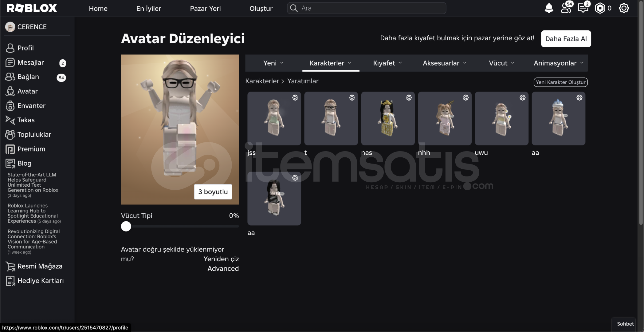Open settings gear on nhh character
The height and width of the screenshot is (332, 644).
[465, 98]
